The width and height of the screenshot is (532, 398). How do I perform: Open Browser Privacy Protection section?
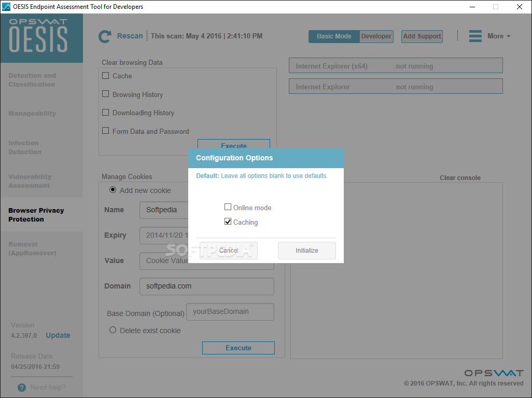[41, 215]
